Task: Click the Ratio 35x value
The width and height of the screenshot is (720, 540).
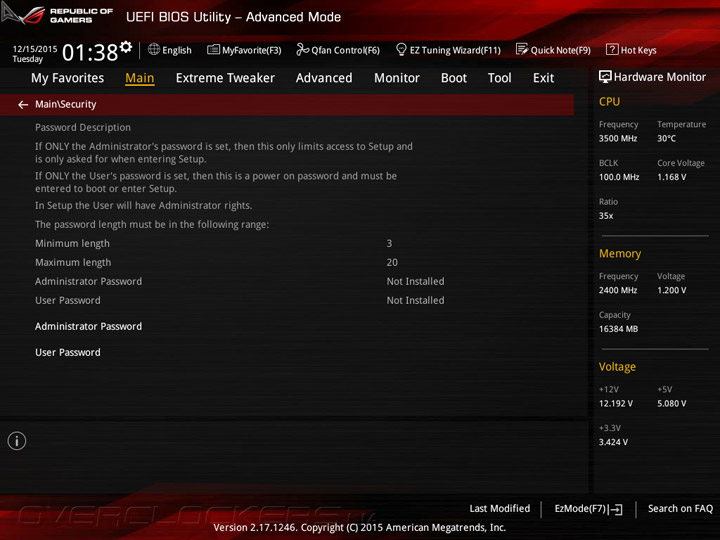Action: click(x=606, y=216)
